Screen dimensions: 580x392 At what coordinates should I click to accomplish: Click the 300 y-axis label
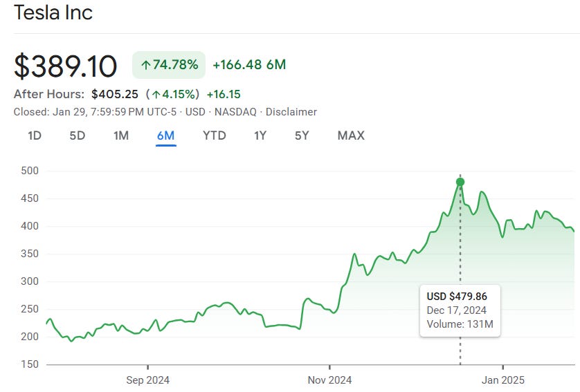(x=30, y=281)
